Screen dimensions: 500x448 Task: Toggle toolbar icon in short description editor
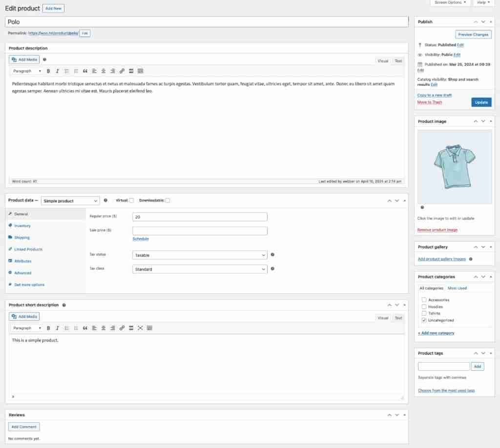tap(149, 328)
